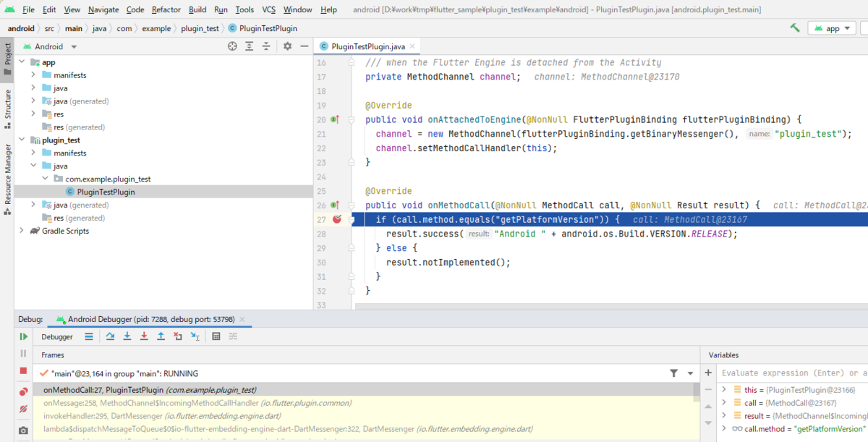Toggle the Structure side panel tab
Image resolution: width=868 pixels, height=442 pixels.
coord(7,109)
